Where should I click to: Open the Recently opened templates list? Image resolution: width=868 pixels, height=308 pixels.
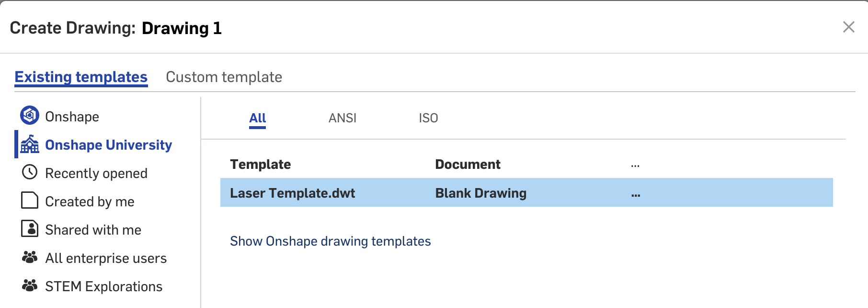pos(96,173)
